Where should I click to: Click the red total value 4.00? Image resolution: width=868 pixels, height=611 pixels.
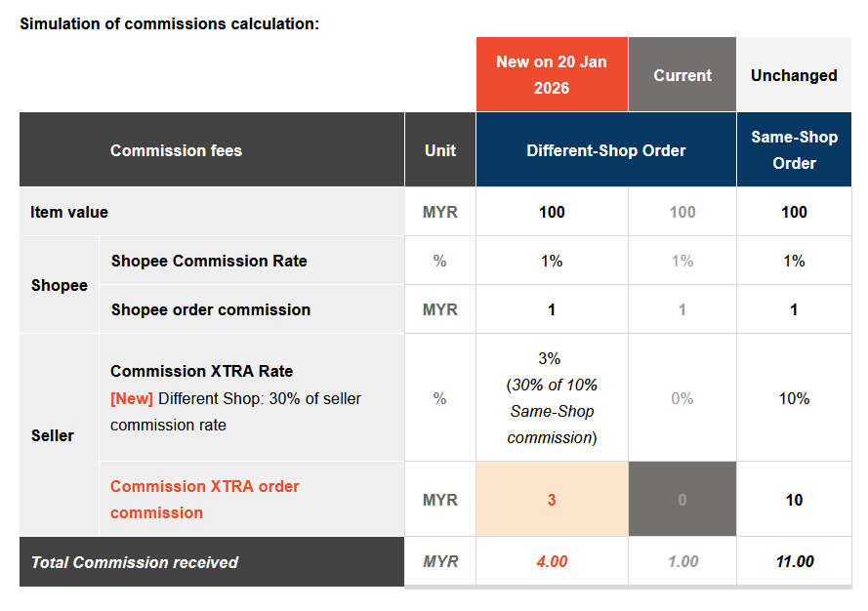coord(552,562)
